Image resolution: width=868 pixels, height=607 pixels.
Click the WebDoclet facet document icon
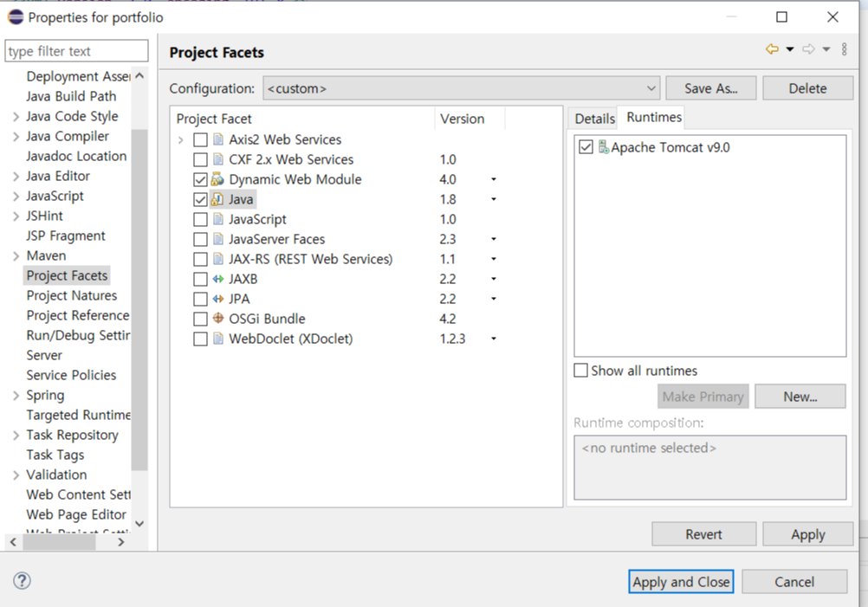[x=218, y=339]
